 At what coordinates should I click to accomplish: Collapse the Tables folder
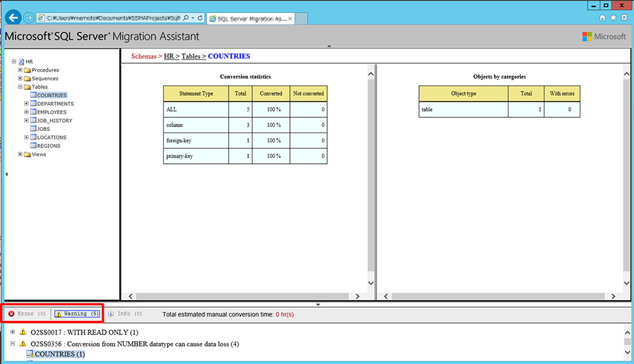click(x=20, y=87)
